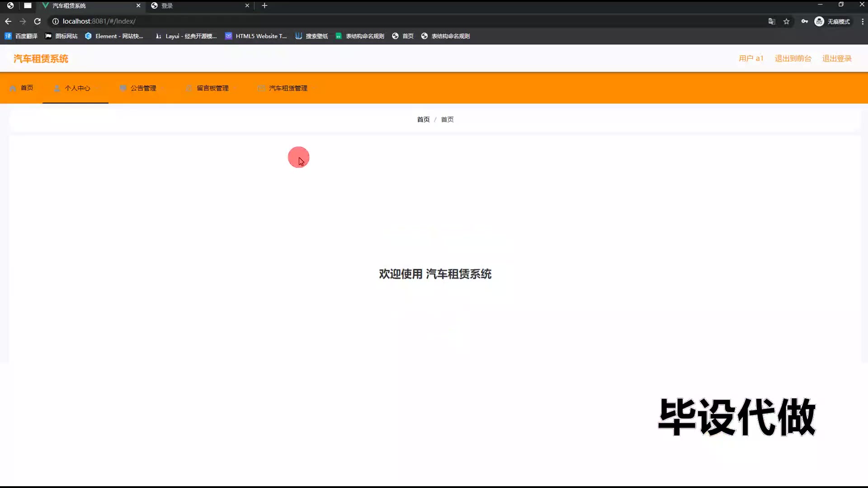Click the browser back arrow
868x488 pixels.
click(8, 21)
